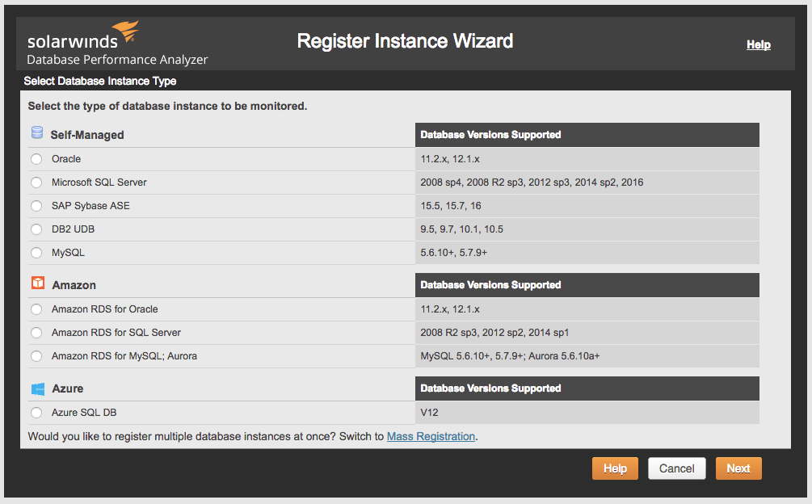Choose Amazon RDS for Oracle option
Image resolution: width=812 pixels, height=504 pixels.
(36, 309)
